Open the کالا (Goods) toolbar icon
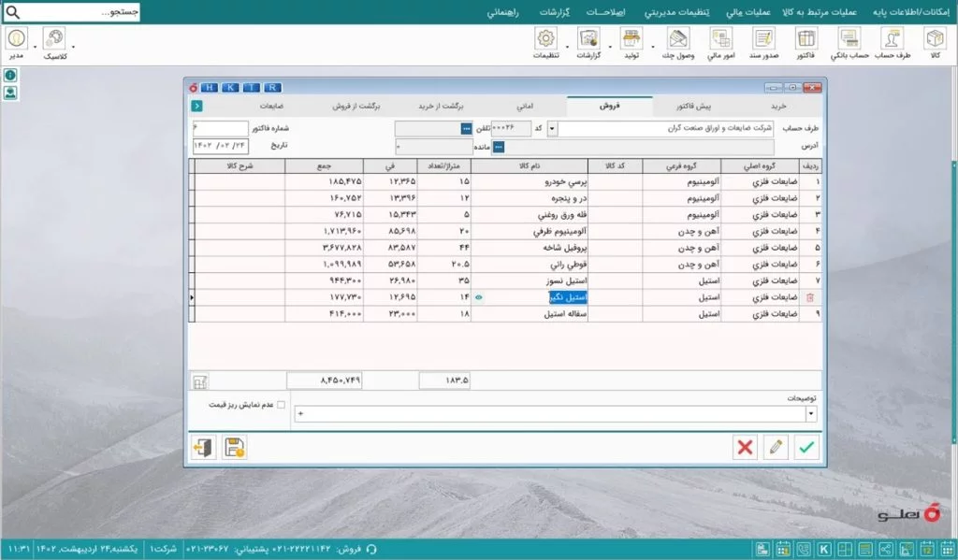The width and height of the screenshot is (958, 560). pos(935,39)
